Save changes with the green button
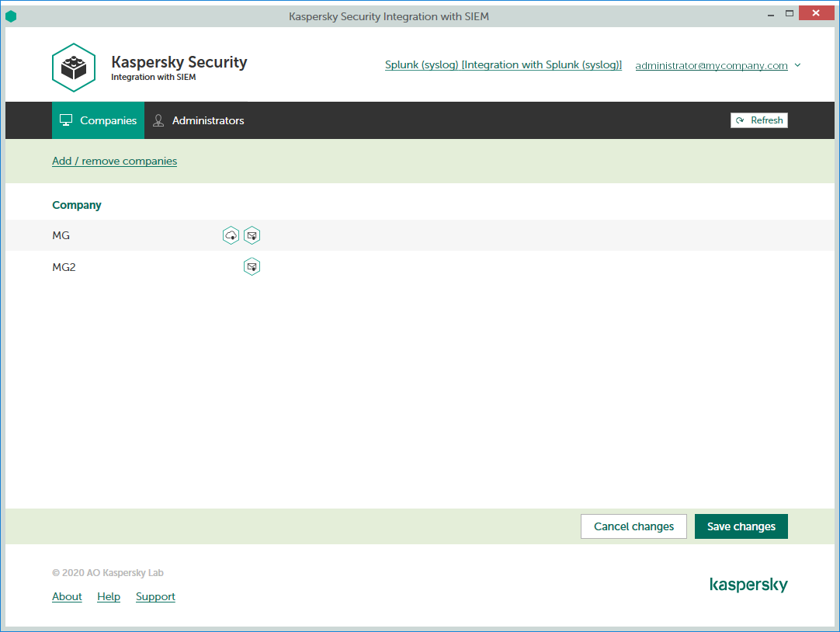This screenshot has height=632, width=840. click(x=741, y=526)
